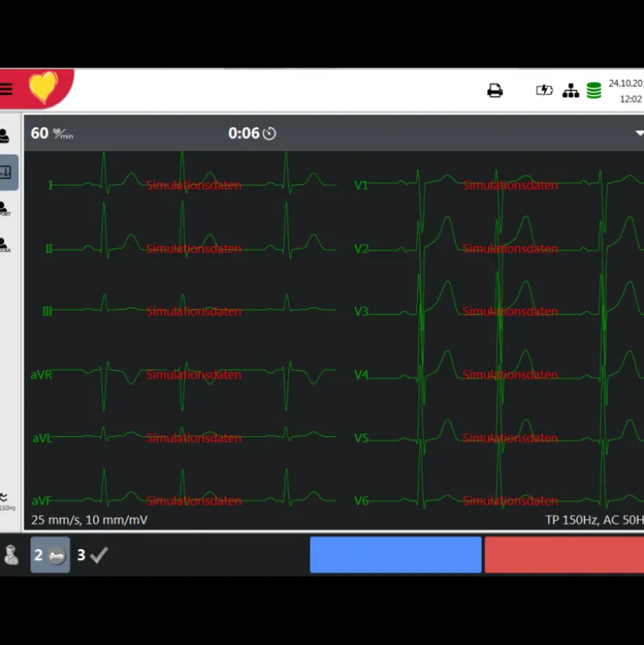The height and width of the screenshot is (645, 644).
Task: Select the V3 lead label
Action: [x=361, y=311]
